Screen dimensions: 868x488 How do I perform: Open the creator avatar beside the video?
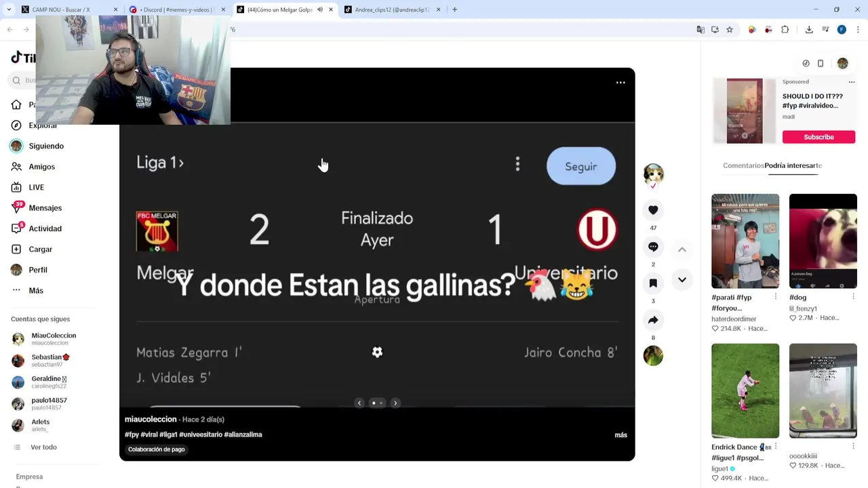653,174
